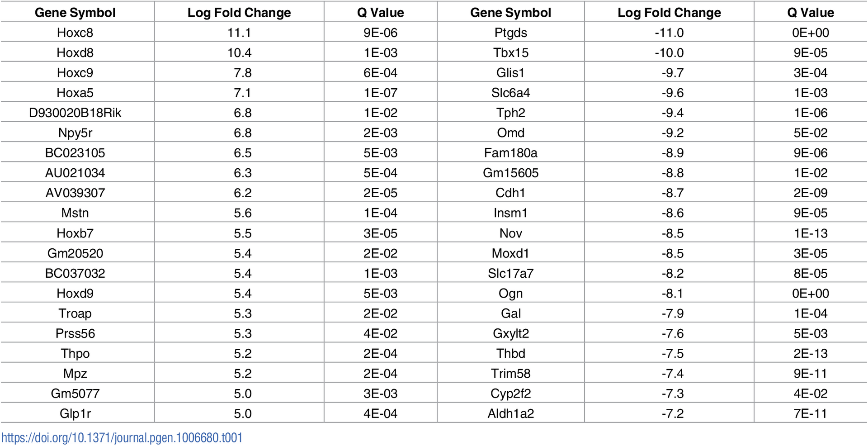Click the 11.1 fold change value
The width and height of the screenshot is (868, 446).
click(x=239, y=33)
